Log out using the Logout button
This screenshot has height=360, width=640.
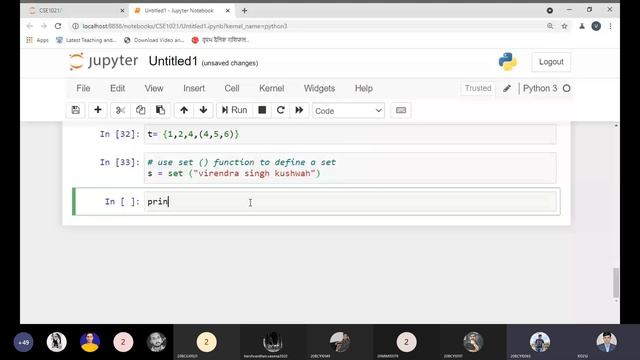pos(551,62)
